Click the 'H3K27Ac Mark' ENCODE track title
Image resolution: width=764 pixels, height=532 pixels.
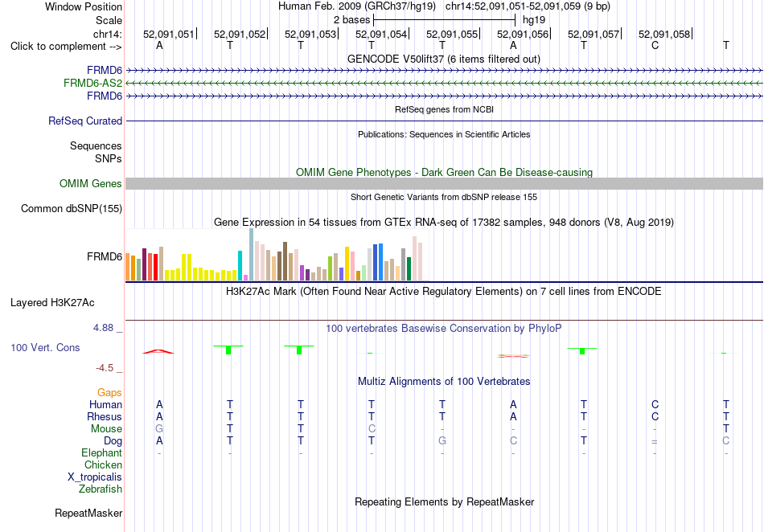pyautogui.click(x=444, y=292)
